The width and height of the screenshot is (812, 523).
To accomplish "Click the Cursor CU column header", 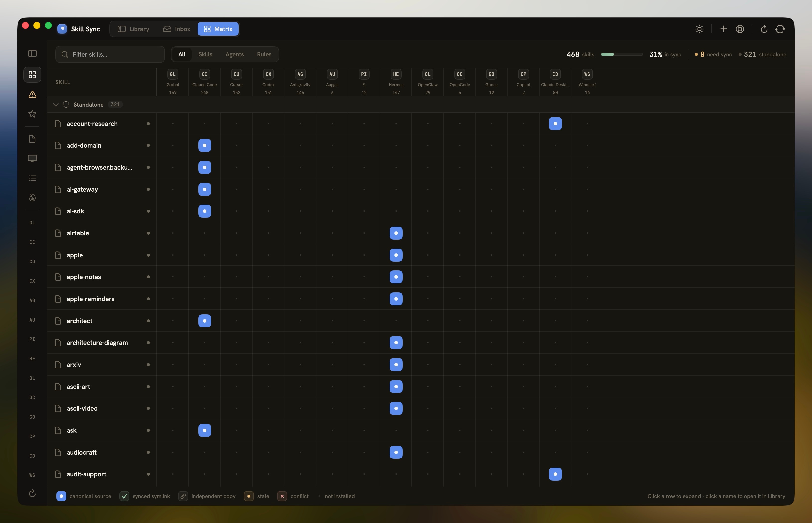I will point(236,82).
